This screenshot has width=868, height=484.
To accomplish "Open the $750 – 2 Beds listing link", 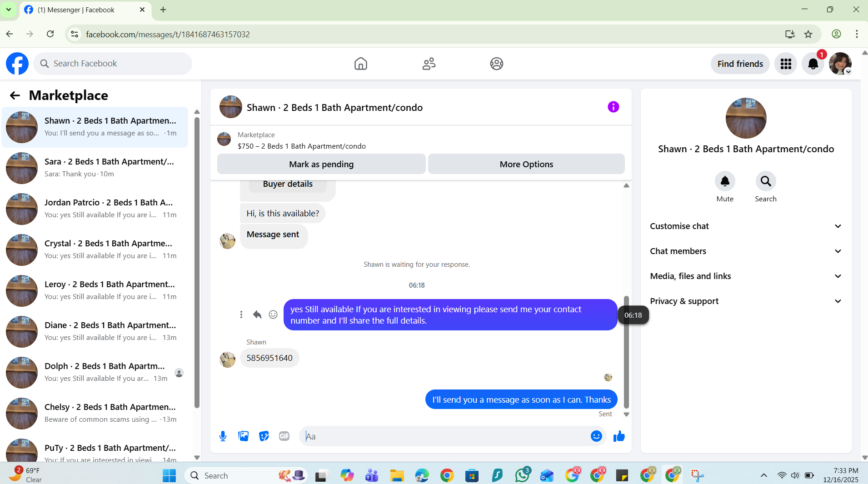I will (x=301, y=146).
